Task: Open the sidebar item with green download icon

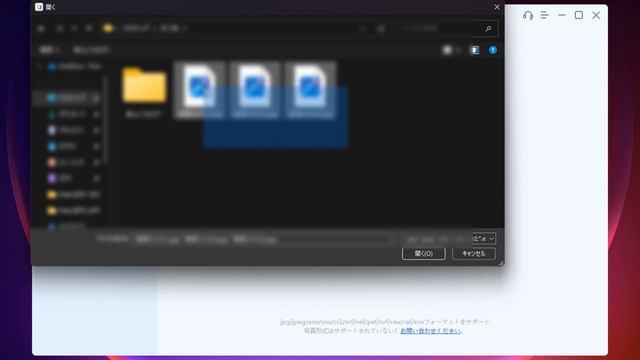Action: pyautogui.click(x=68, y=114)
